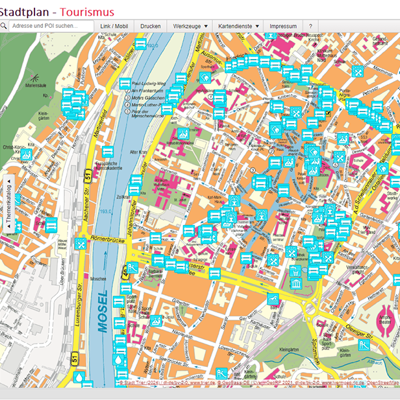
Task: Select slide playground marker east of Römerbrücke
Action: click(132, 267)
